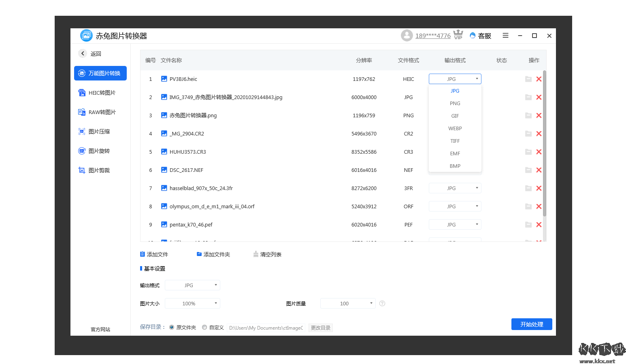Delete DSC_2617.NEF row with red X

click(x=539, y=170)
